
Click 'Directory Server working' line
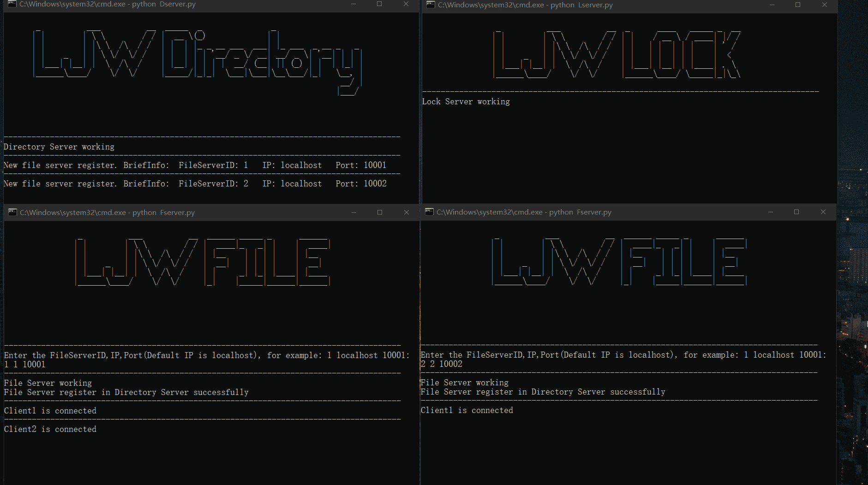point(59,147)
